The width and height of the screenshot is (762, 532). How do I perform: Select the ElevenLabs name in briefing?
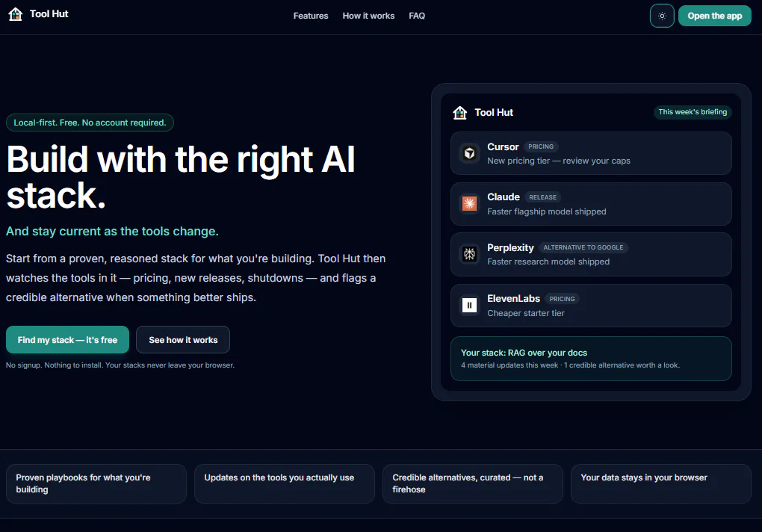(514, 298)
